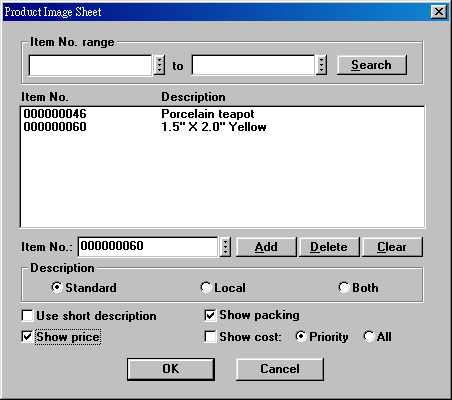Viewport: 452px width, 400px height.
Task: Select the Porcelain teapot row
Action: click(x=222, y=114)
